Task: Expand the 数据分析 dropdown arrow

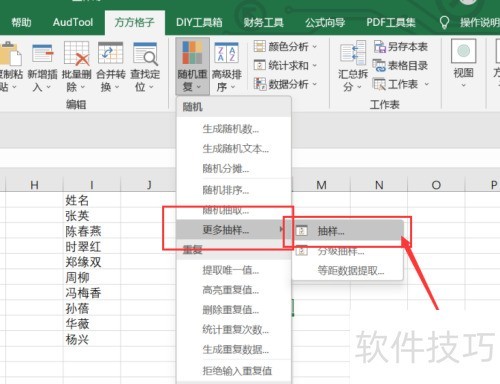Action: pyautogui.click(x=314, y=84)
